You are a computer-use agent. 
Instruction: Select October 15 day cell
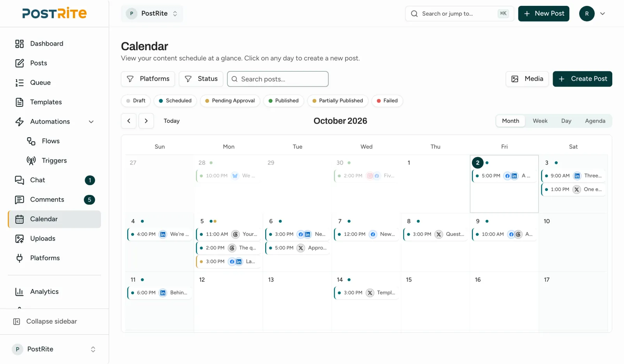[436, 301]
